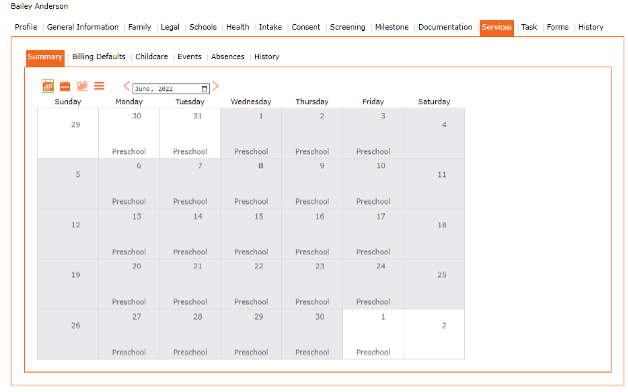Open the Forms tab
This screenshot has height=392, width=628.
tap(558, 27)
